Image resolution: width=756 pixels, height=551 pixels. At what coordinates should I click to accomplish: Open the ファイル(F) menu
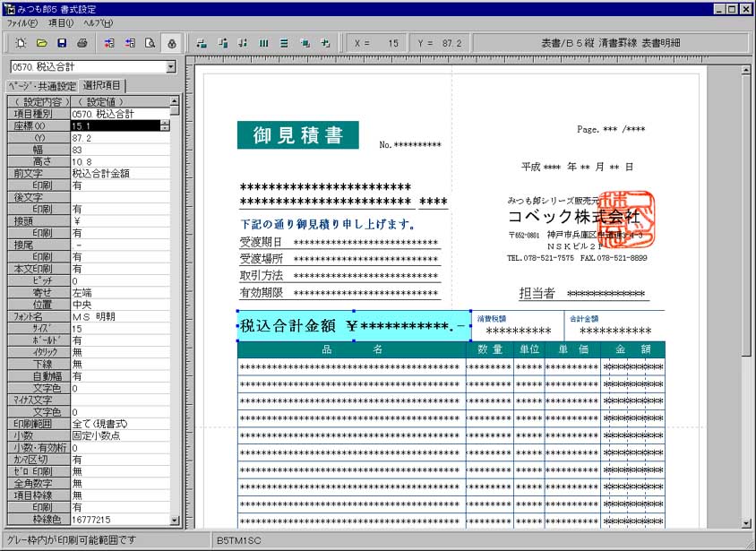22,22
